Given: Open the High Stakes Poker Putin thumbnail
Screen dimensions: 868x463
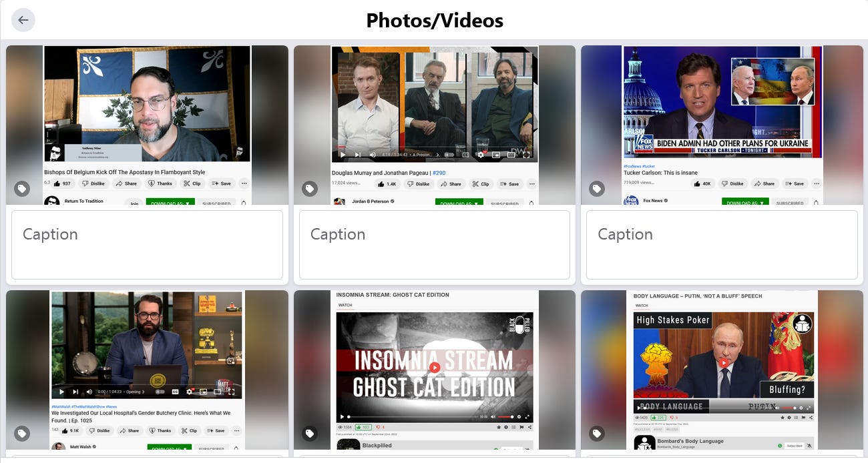Looking at the screenshot, I should (x=722, y=370).
